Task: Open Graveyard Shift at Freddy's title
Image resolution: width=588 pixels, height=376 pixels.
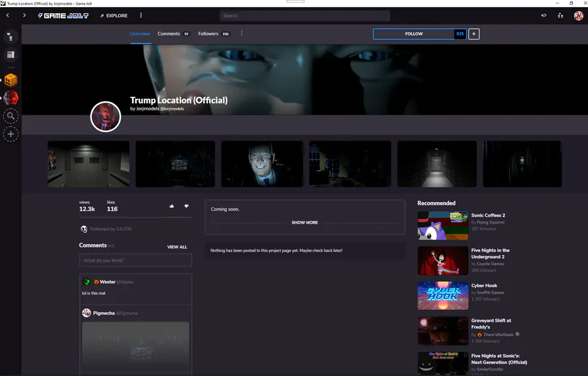Action: [x=491, y=324]
